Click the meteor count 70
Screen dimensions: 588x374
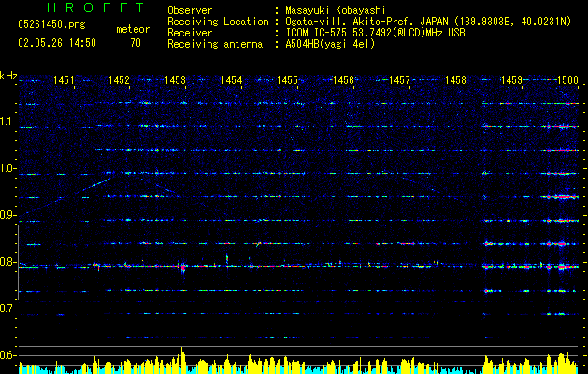coord(136,43)
